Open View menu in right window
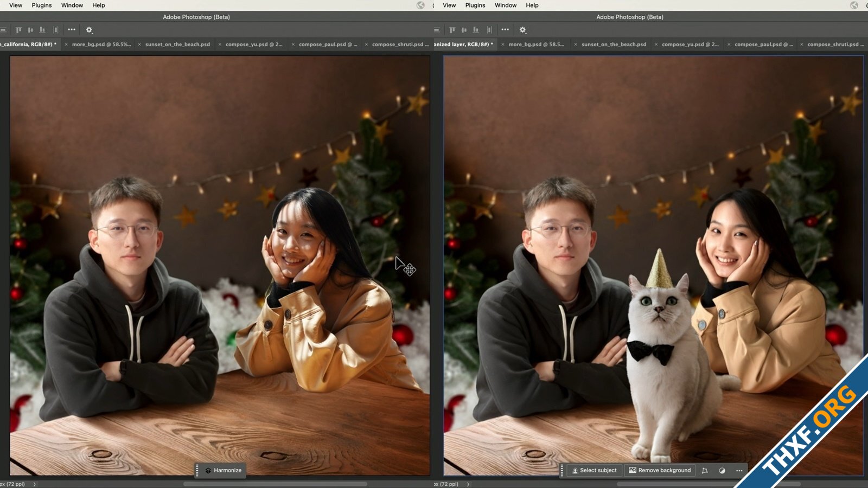The width and height of the screenshot is (868, 488). 449,5
